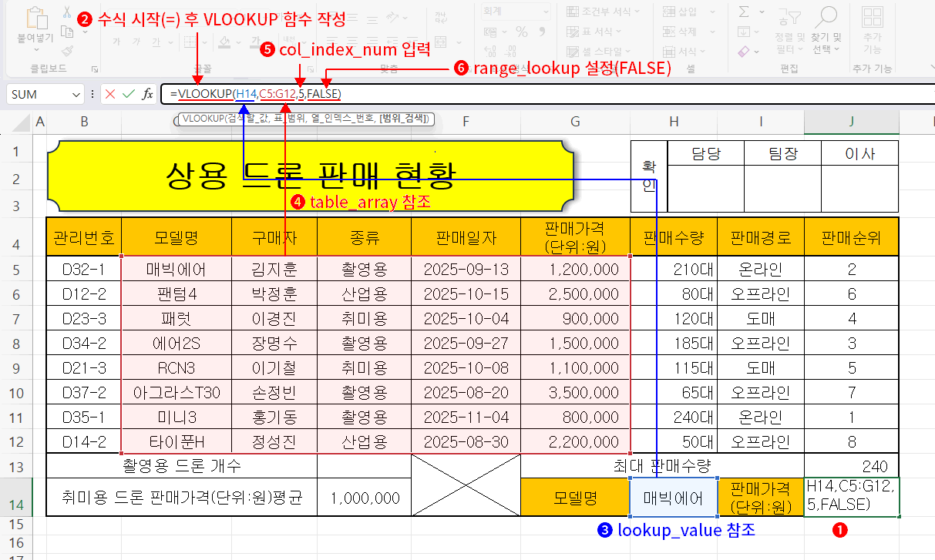Click the Insert Function fx icon
The height and width of the screenshot is (560, 935).
click(150, 93)
